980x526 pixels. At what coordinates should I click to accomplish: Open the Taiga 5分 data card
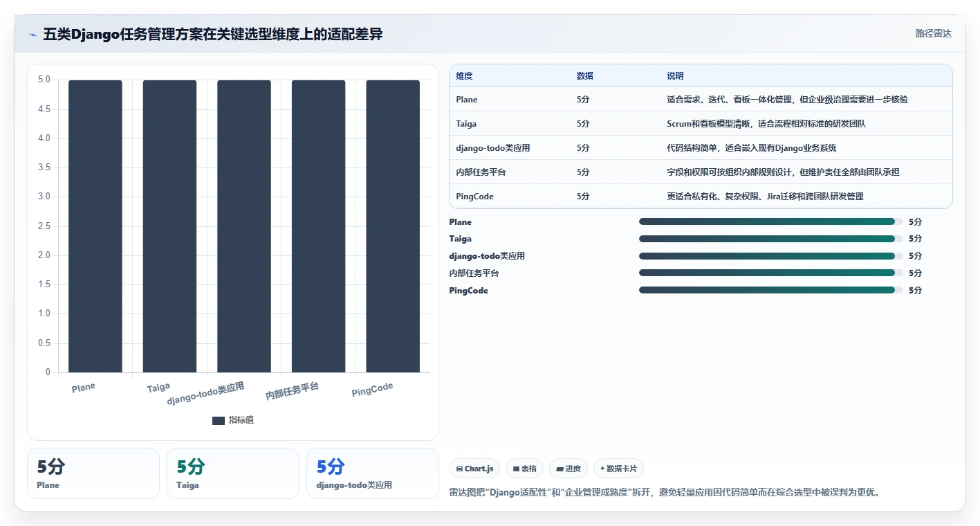[233, 473]
